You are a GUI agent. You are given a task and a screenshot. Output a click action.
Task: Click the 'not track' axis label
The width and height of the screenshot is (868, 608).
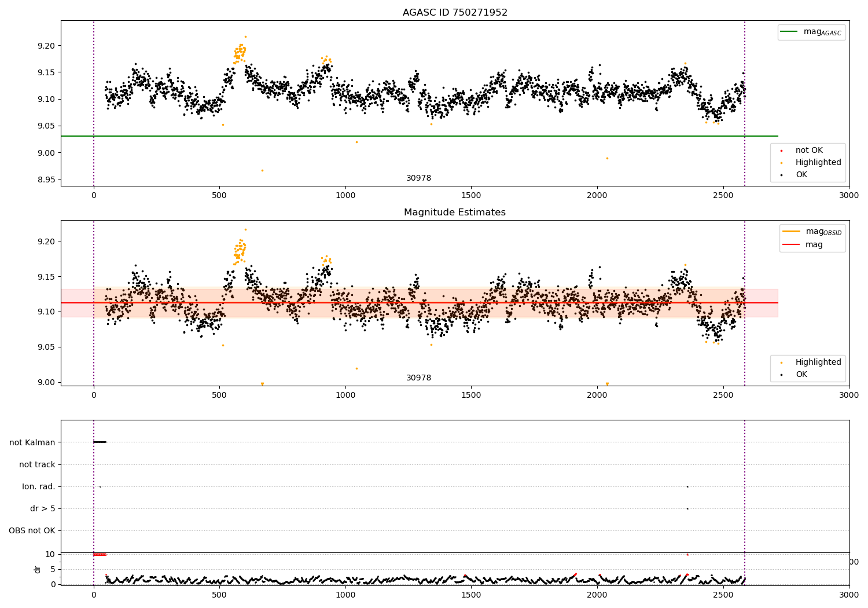37,464
